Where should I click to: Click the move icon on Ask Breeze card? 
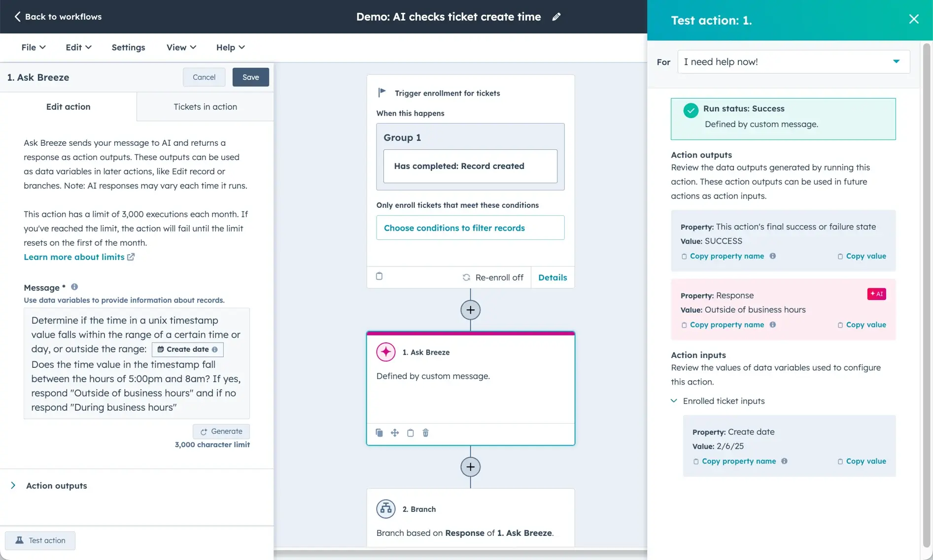tap(395, 433)
